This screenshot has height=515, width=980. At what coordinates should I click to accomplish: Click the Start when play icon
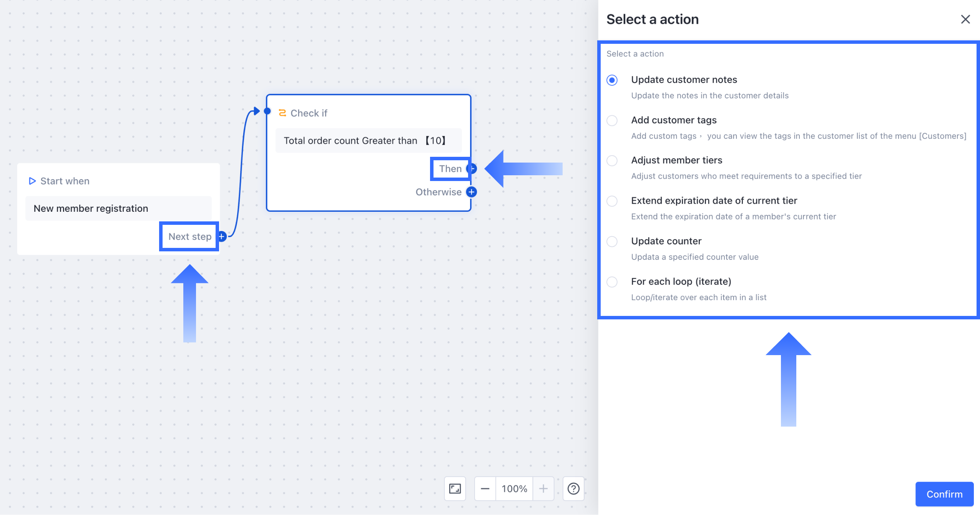pyautogui.click(x=32, y=181)
